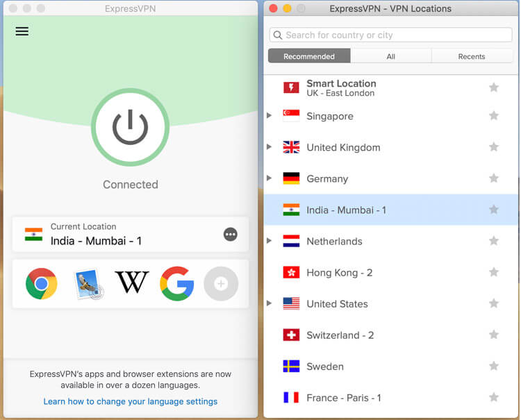Click the India flag in locations list

point(291,210)
